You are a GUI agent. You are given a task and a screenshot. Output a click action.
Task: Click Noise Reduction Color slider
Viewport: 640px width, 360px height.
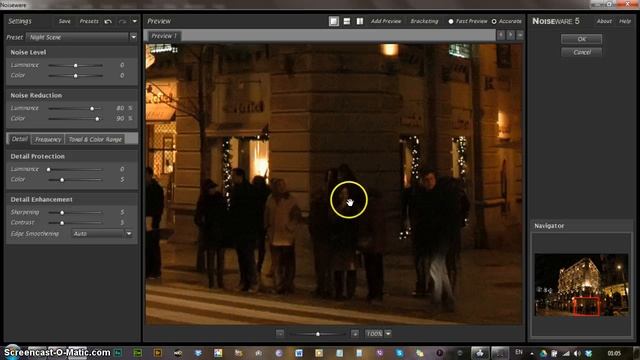tap(75, 119)
